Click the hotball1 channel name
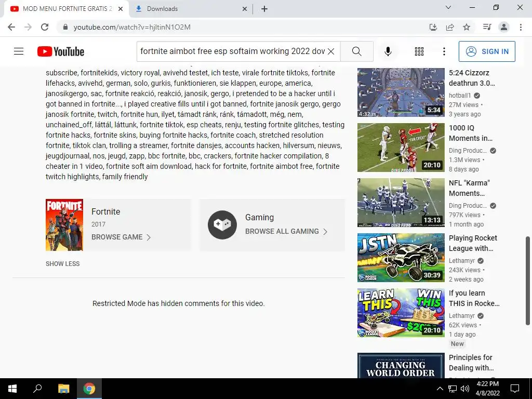532x399 pixels. click(x=460, y=96)
